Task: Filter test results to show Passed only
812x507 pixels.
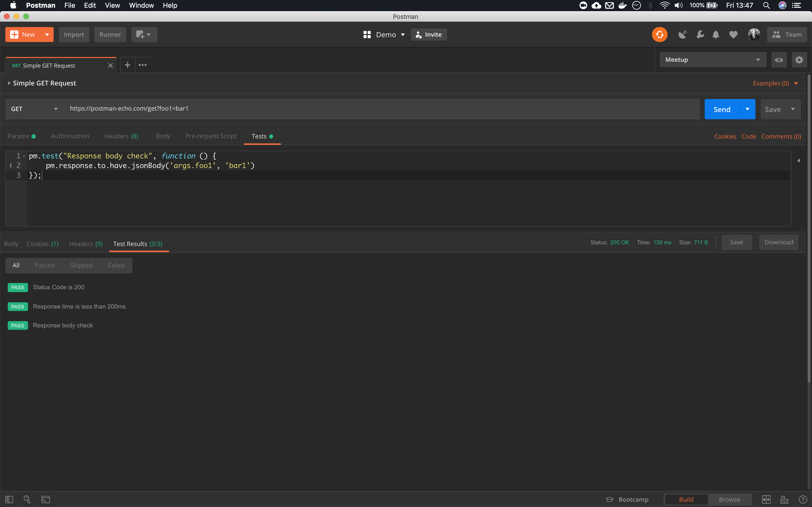Action: [45, 265]
